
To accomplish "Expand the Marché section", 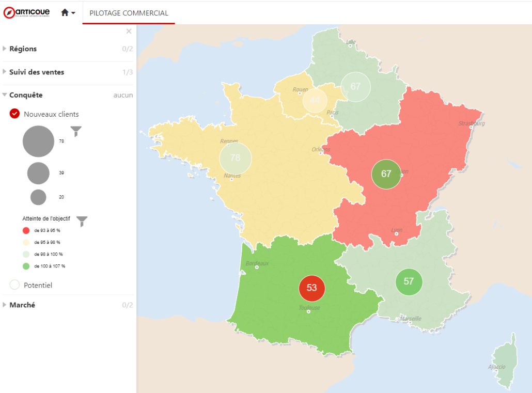I will [x=22, y=305].
